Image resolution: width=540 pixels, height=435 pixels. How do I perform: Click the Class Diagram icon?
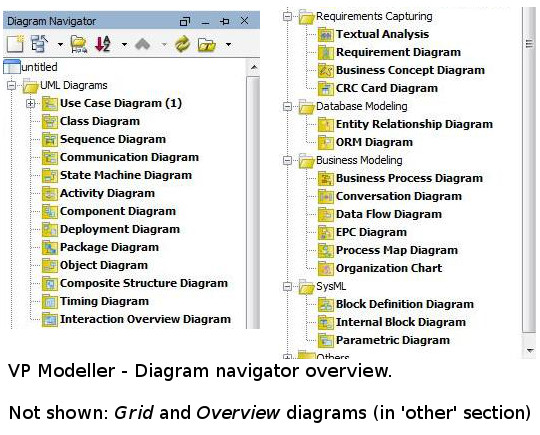50,122
